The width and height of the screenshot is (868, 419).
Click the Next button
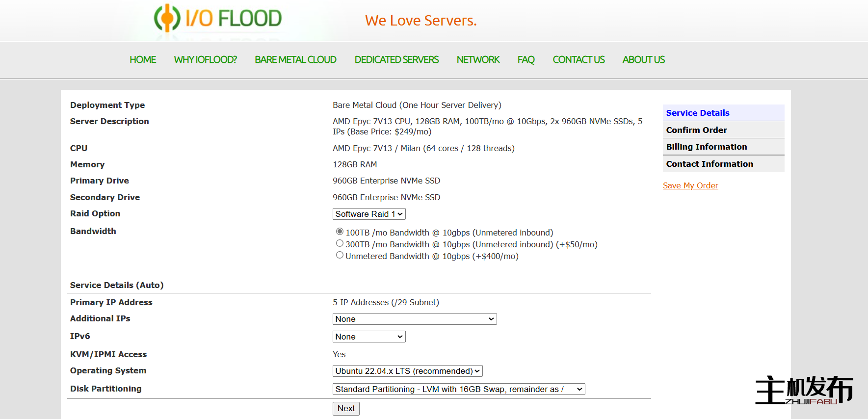(x=346, y=408)
